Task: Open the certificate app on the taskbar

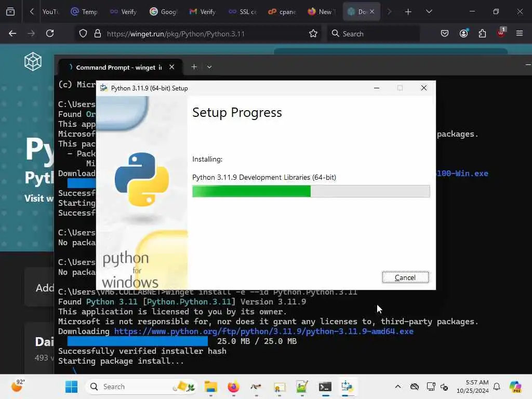Action: pos(279,387)
